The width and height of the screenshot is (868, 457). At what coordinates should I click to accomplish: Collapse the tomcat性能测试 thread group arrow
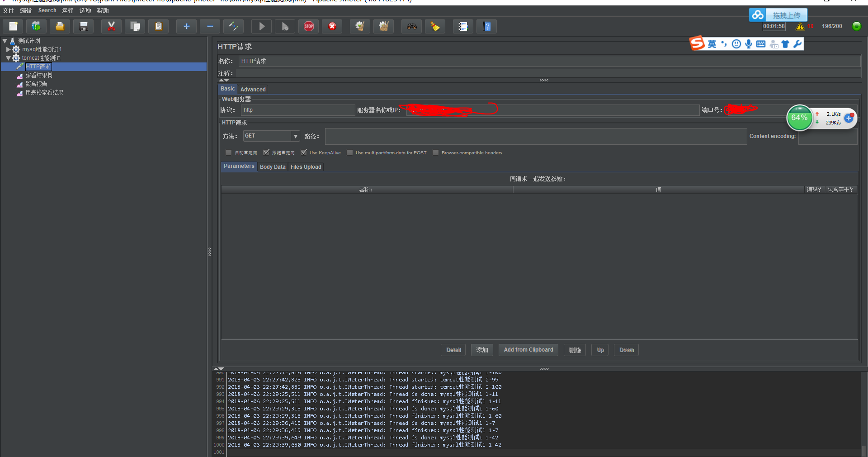tap(9, 58)
